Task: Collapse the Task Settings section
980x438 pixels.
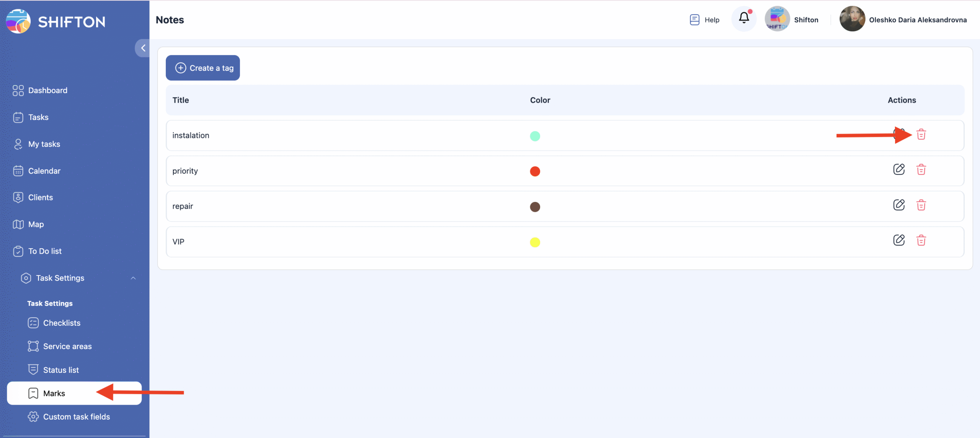Action: (133, 278)
